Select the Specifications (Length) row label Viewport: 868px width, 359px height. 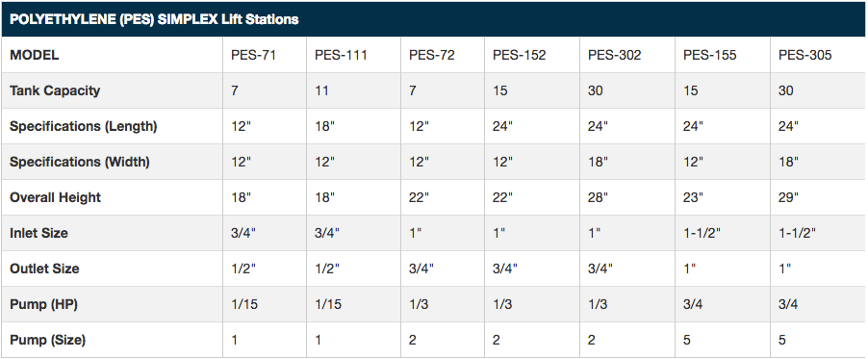(84, 126)
